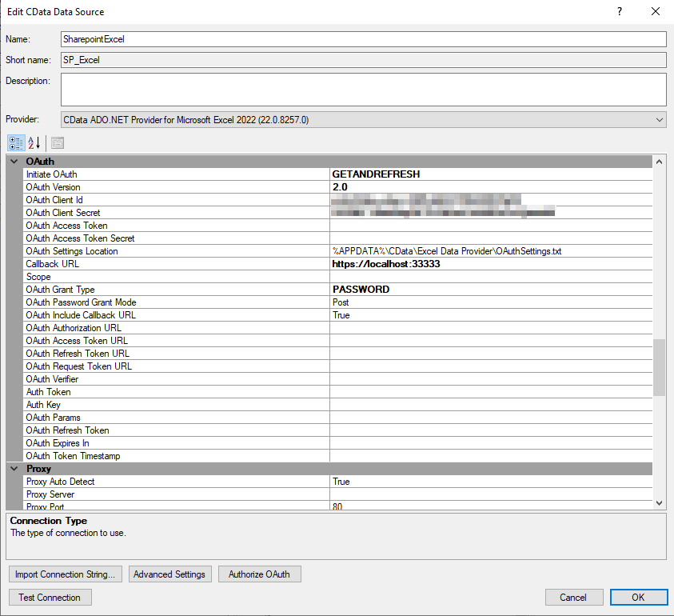Image resolution: width=674 pixels, height=616 pixels.
Task: Select the OAuth Expires In row
Action: (337, 443)
